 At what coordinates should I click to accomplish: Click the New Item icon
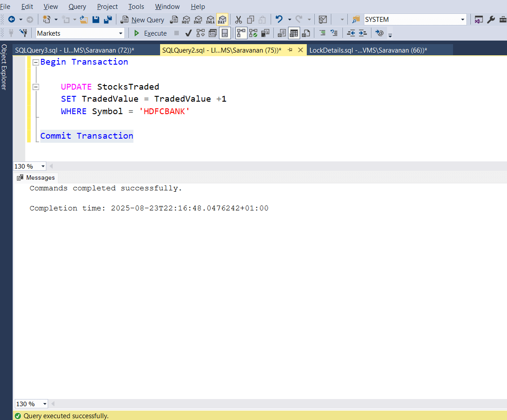46,20
